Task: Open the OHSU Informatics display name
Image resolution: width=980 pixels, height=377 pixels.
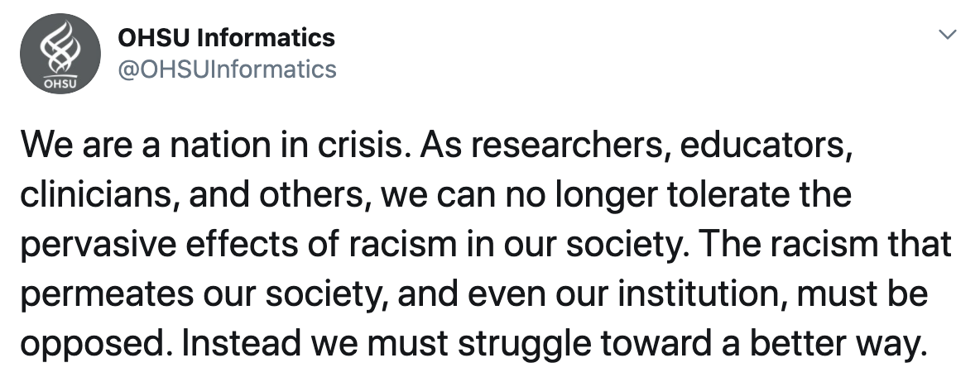Action: 226,37
